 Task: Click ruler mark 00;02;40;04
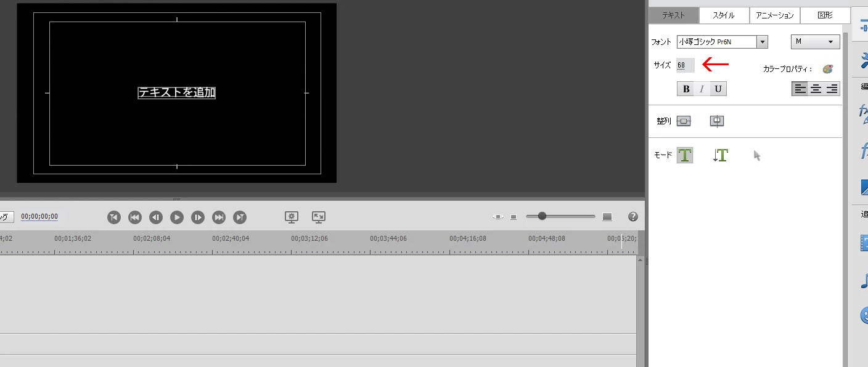coord(231,238)
